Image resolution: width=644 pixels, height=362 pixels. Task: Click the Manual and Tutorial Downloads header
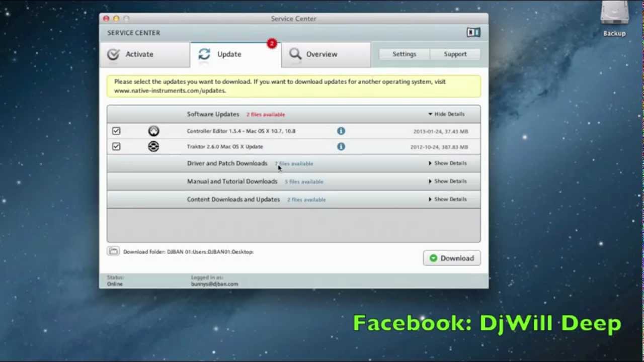[x=293, y=181]
